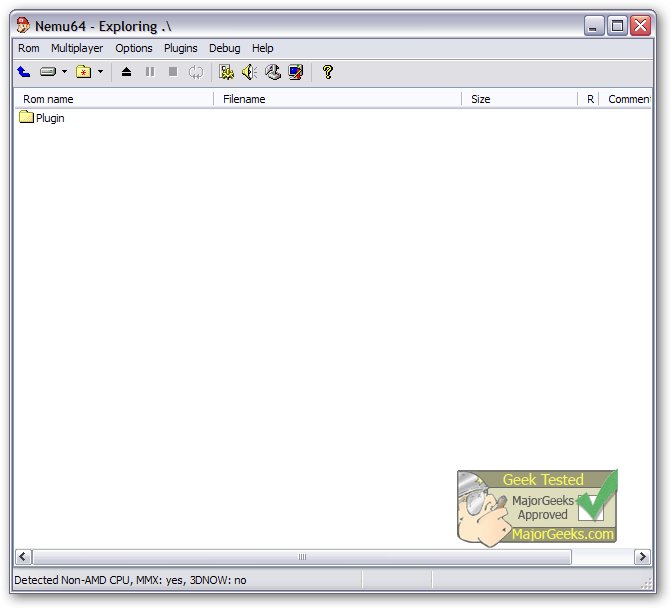The width and height of the screenshot is (671, 608).
Task: Click the drive selector icon
Action: (x=48, y=72)
